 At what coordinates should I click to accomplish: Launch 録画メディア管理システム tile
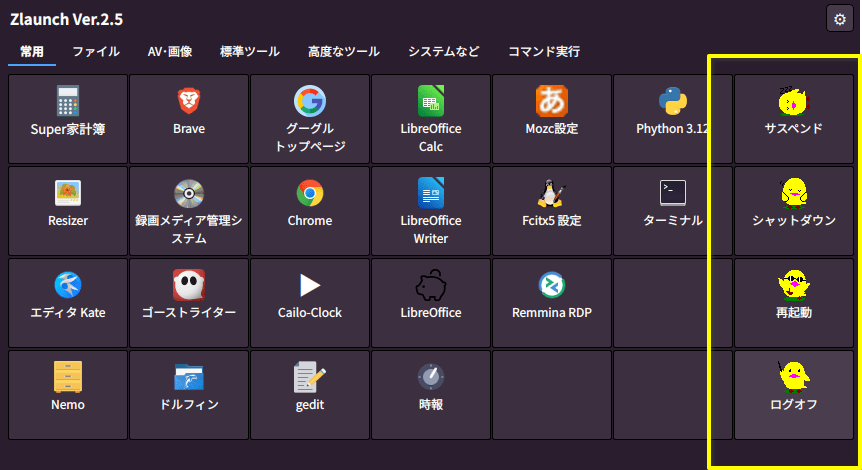tap(189, 211)
